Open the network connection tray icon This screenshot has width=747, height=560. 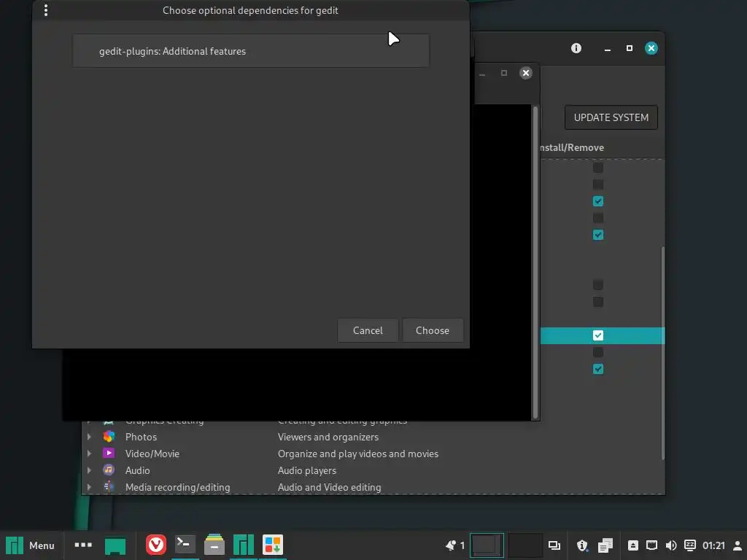[651, 545]
